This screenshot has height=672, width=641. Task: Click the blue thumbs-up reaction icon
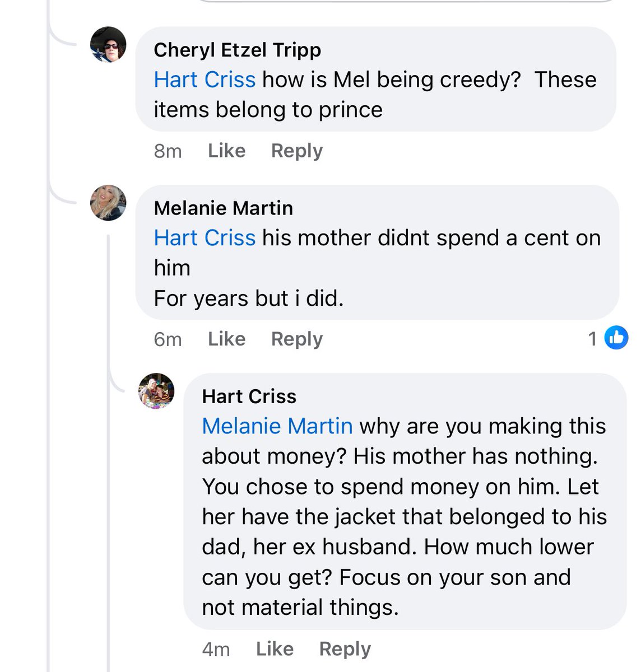[616, 338]
